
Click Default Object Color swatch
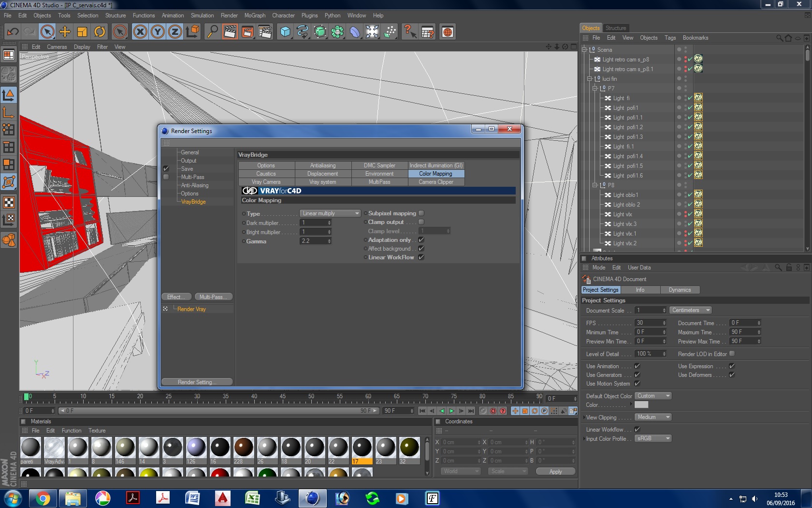(641, 405)
